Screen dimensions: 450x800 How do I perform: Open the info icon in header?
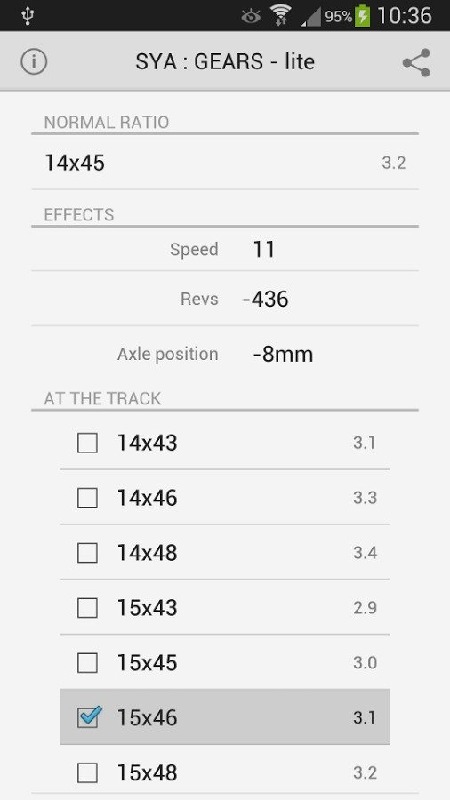click(x=34, y=62)
